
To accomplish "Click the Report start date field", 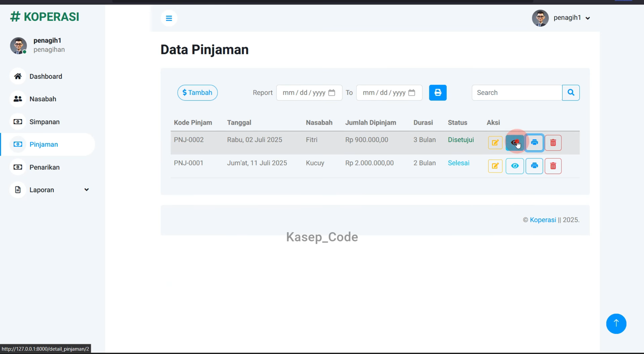I will [x=309, y=93].
